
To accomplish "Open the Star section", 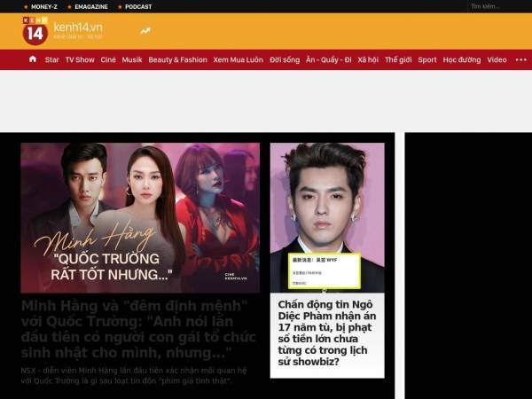I will [x=52, y=59].
